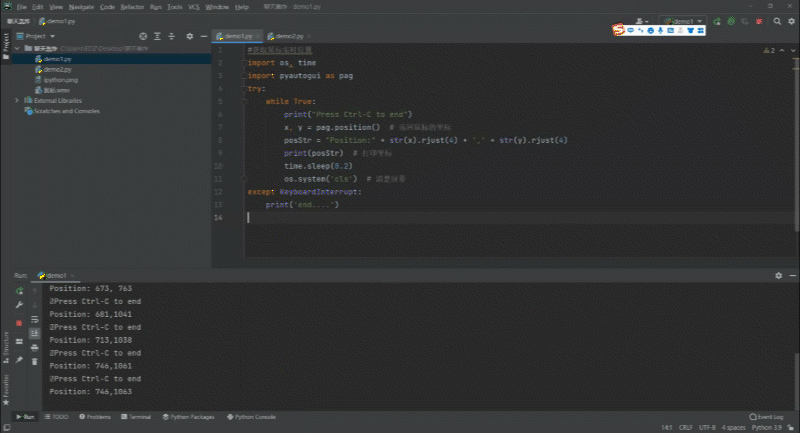Click the skin shirt icon on Sogou bar

tap(690, 31)
